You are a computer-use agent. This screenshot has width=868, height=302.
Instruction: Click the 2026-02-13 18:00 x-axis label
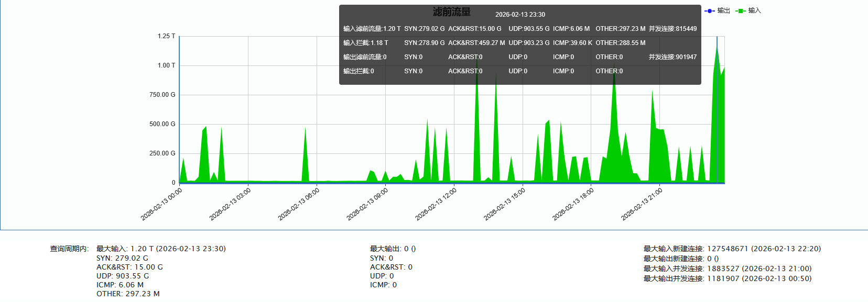[x=574, y=204]
